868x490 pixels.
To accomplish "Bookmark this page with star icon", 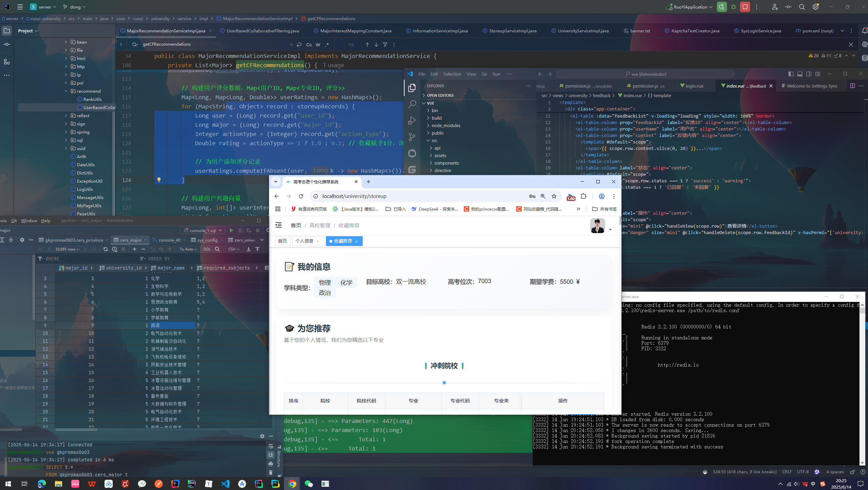I will pos(554,196).
